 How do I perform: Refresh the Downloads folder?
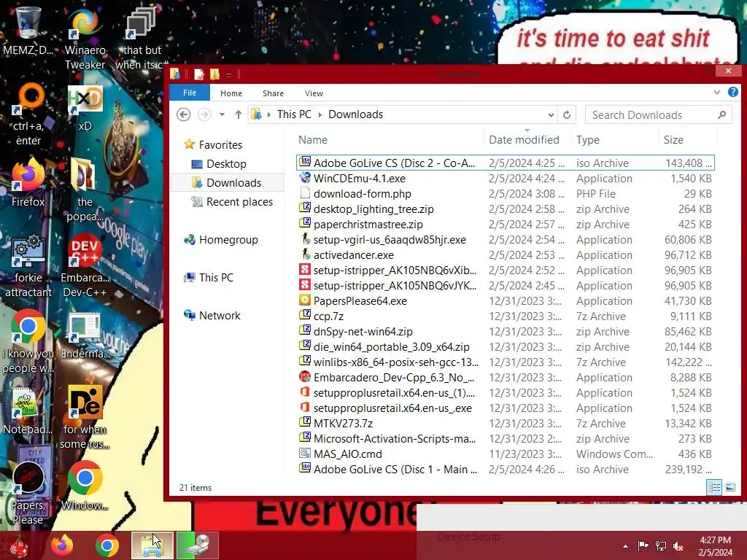567,114
